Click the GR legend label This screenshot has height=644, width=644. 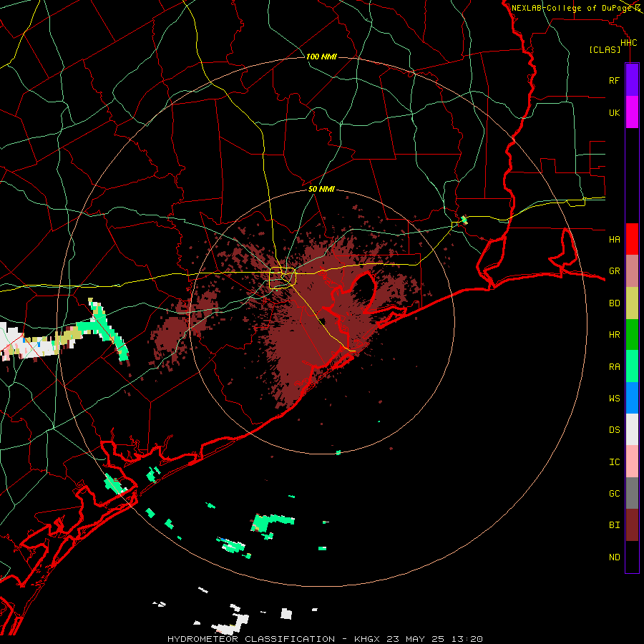point(614,271)
